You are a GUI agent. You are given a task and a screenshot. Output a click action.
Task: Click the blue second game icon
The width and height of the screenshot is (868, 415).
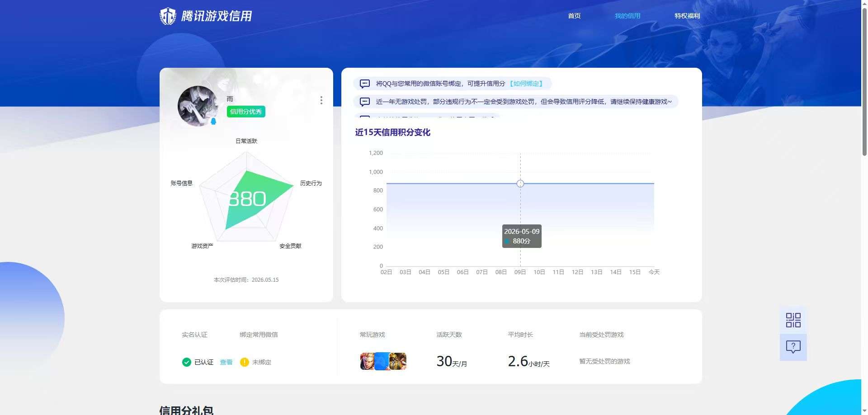point(382,361)
